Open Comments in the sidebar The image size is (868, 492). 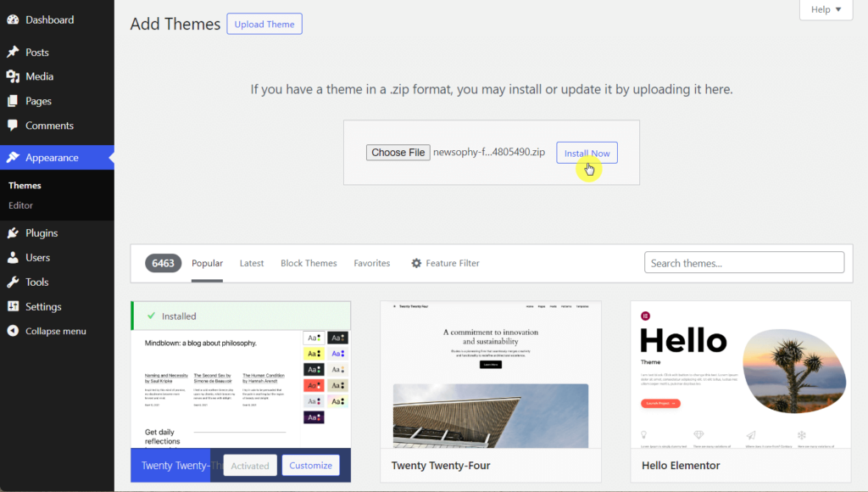tap(57, 126)
